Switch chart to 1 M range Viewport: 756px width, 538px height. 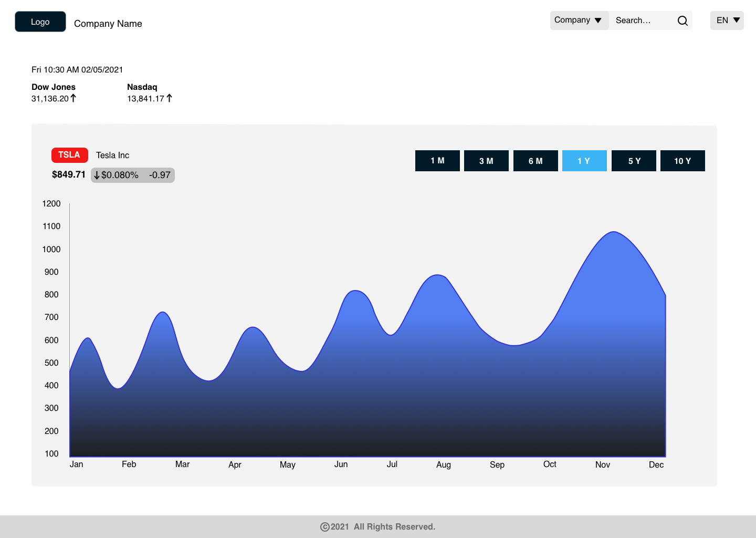[x=437, y=161]
